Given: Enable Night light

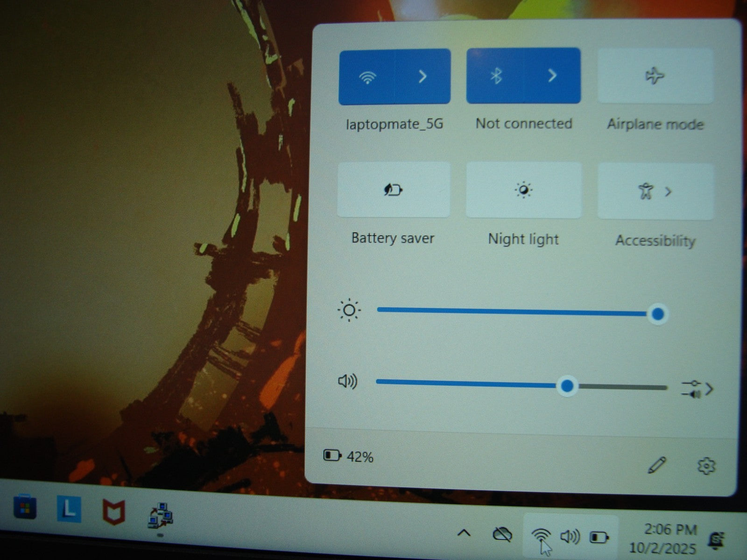Looking at the screenshot, I should 523,190.
